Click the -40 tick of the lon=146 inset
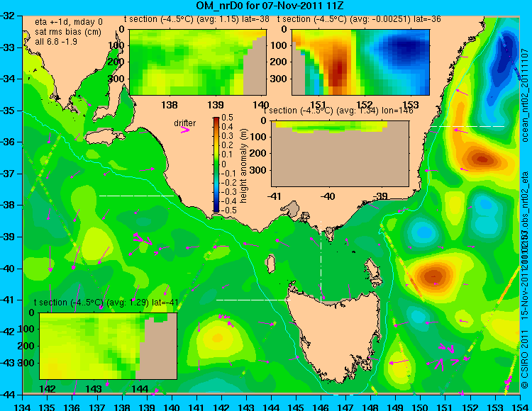The height and width of the screenshot is (411, 532). click(x=327, y=196)
